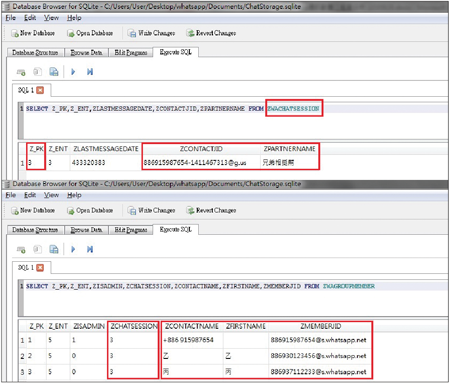Open View menu in the ZWACHATSESSION query window
The height and width of the screenshot is (384, 450).
[x=51, y=18]
